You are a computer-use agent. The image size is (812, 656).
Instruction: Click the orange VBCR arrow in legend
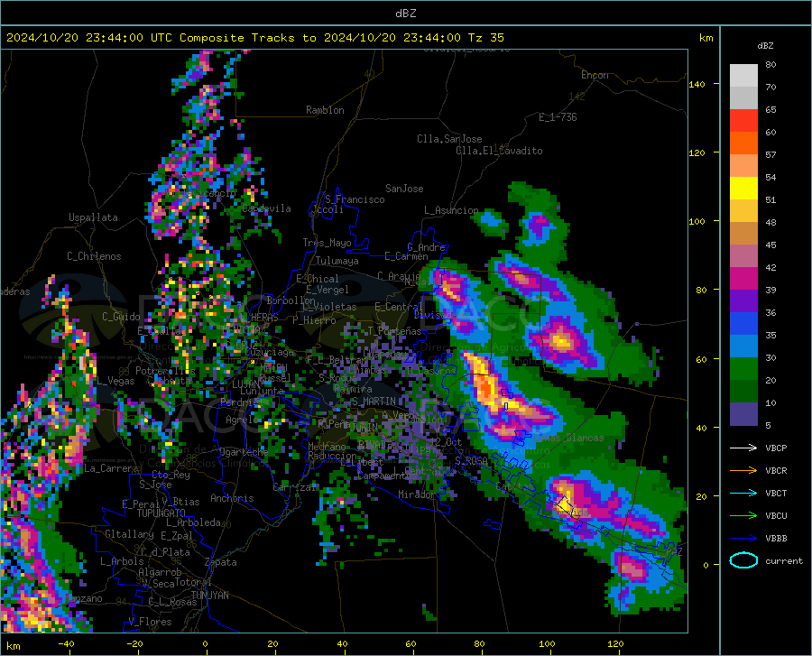(x=743, y=471)
